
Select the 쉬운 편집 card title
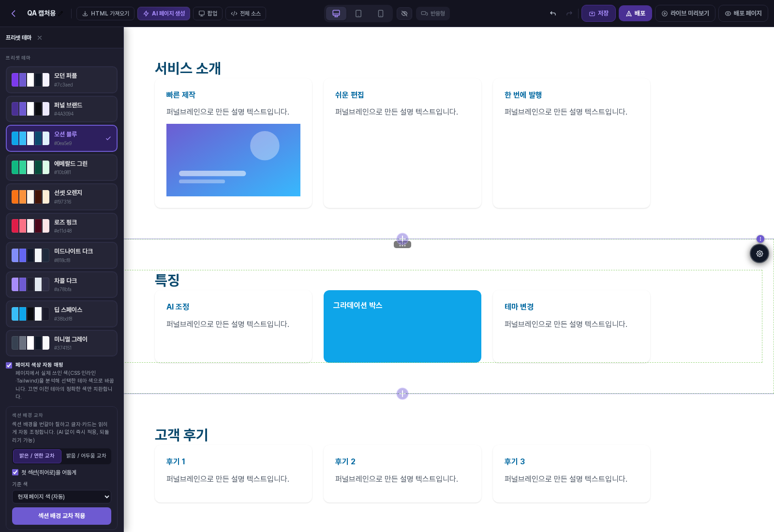tap(350, 95)
